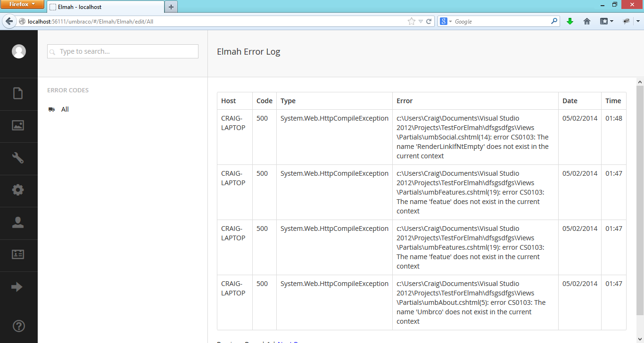Click the Google search input box
The image size is (644, 343).
coord(501,21)
